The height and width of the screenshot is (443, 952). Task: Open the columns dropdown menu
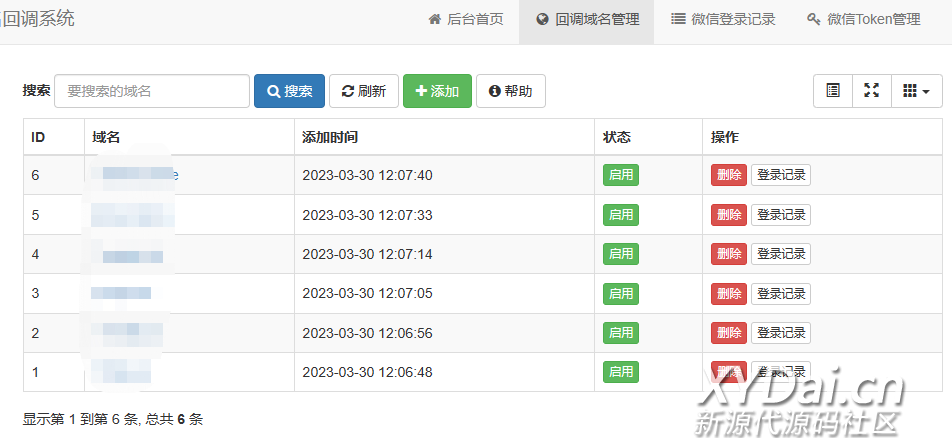coord(916,91)
